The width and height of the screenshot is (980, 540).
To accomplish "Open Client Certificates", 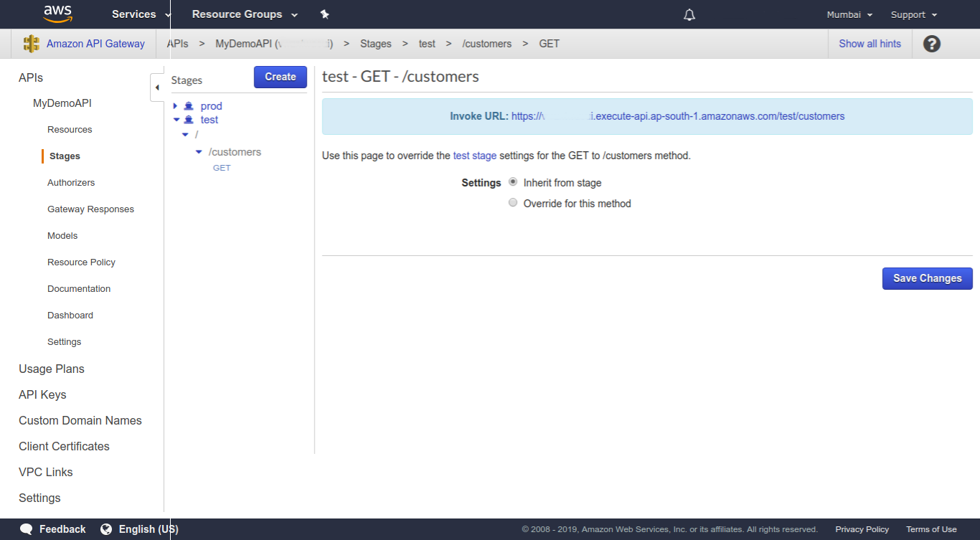I will 64,446.
